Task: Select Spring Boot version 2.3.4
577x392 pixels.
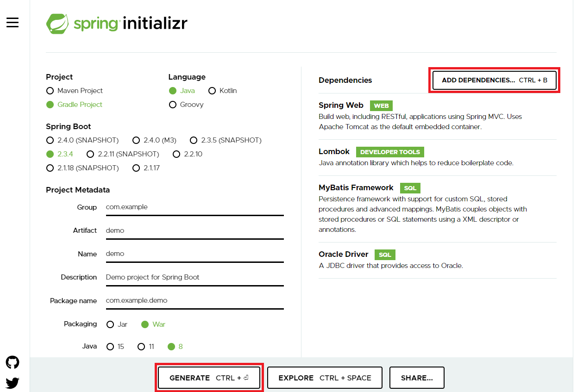Action: coord(60,154)
